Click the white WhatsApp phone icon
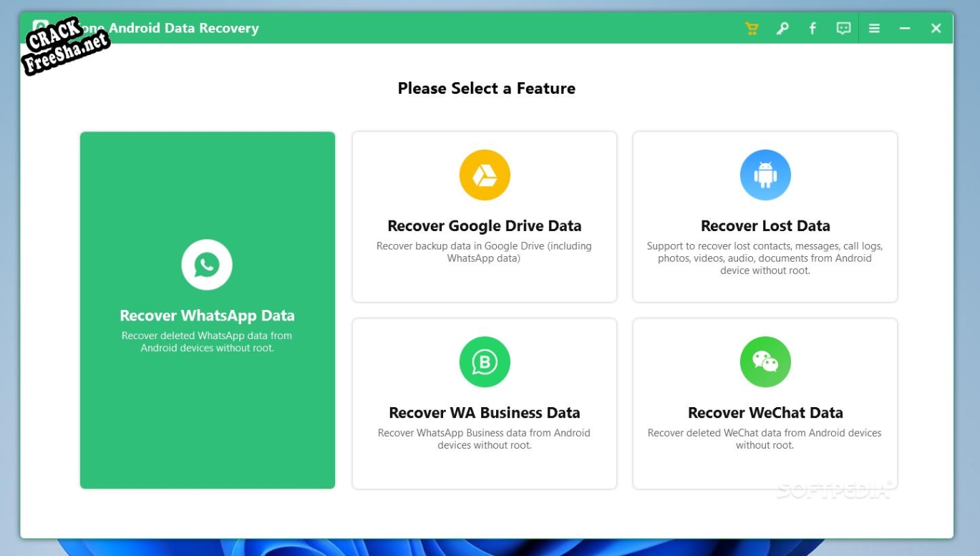The image size is (980, 556). (x=207, y=265)
